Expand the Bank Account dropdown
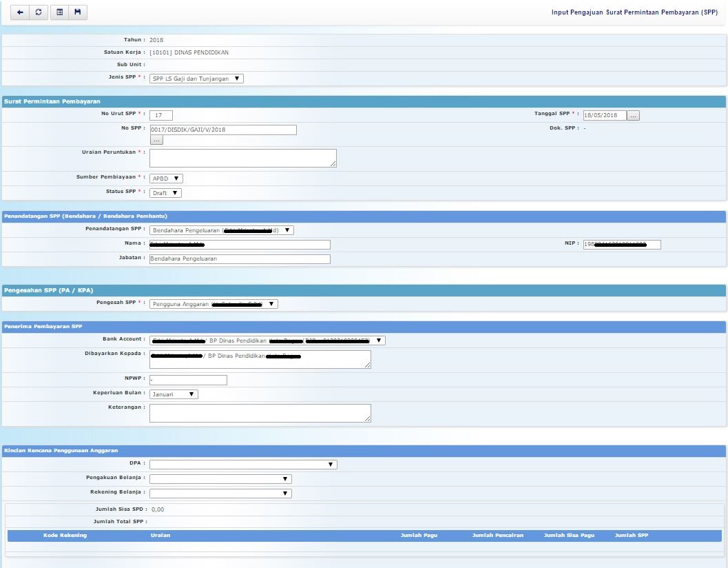The image size is (728, 568). click(x=267, y=341)
